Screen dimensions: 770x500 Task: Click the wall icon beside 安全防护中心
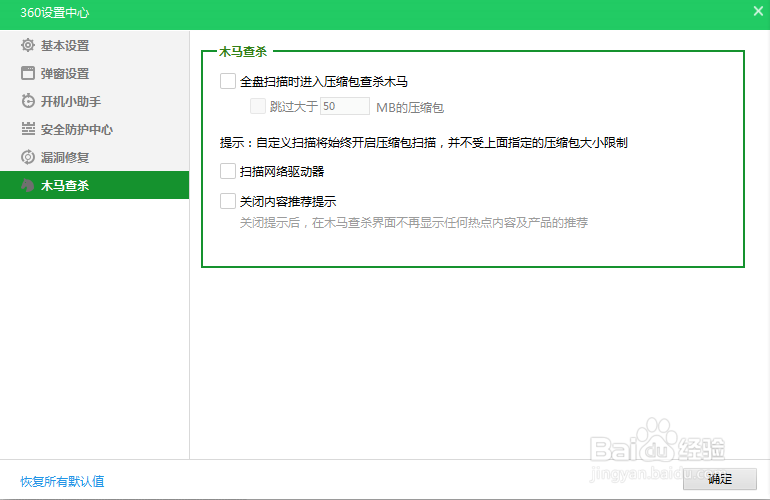[x=28, y=129]
